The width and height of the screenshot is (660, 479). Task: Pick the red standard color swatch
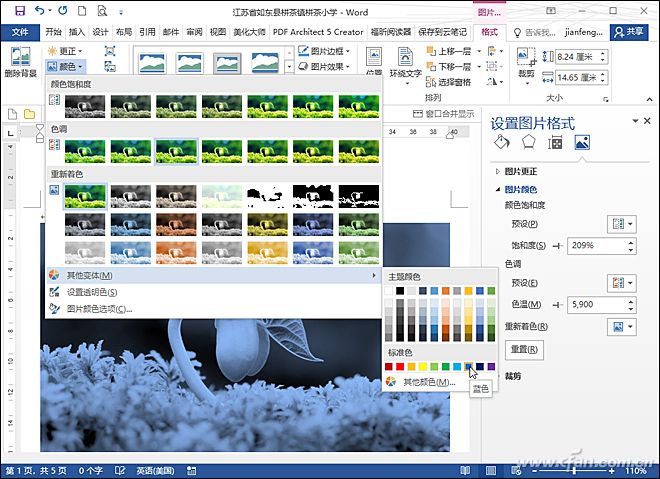pos(400,367)
